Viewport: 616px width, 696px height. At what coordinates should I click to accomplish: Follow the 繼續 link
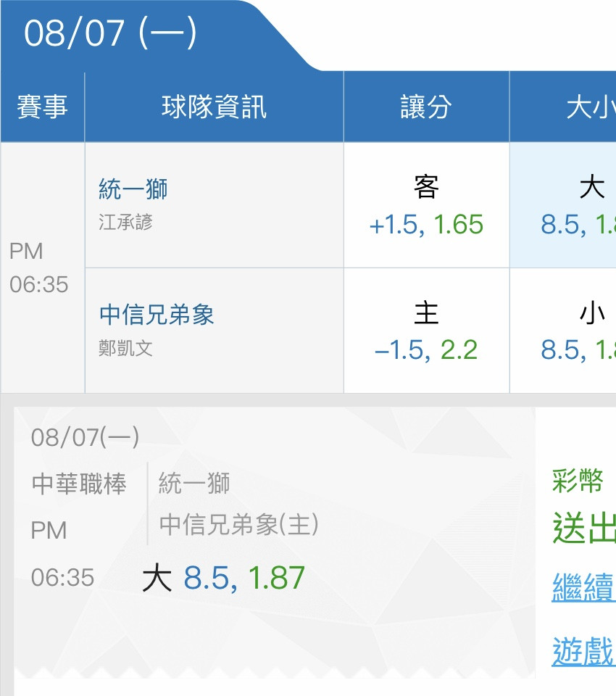point(584,587)
